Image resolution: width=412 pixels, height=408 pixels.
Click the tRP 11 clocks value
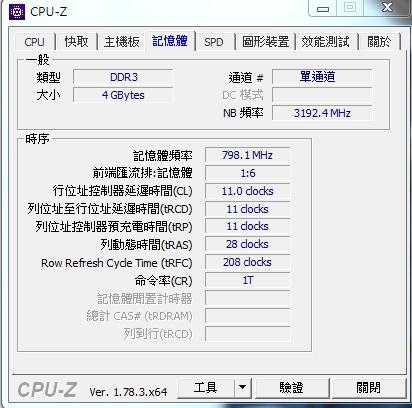(248, 227)
